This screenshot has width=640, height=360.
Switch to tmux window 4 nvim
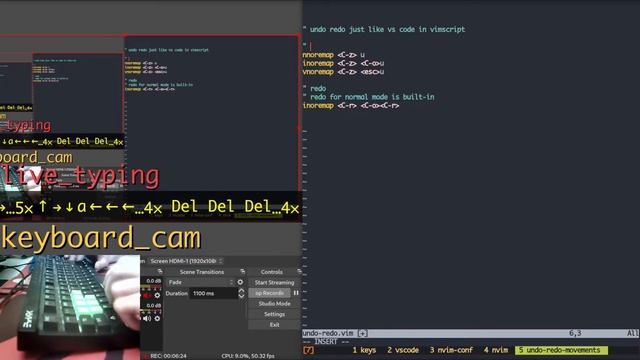(x=496, y=350)
